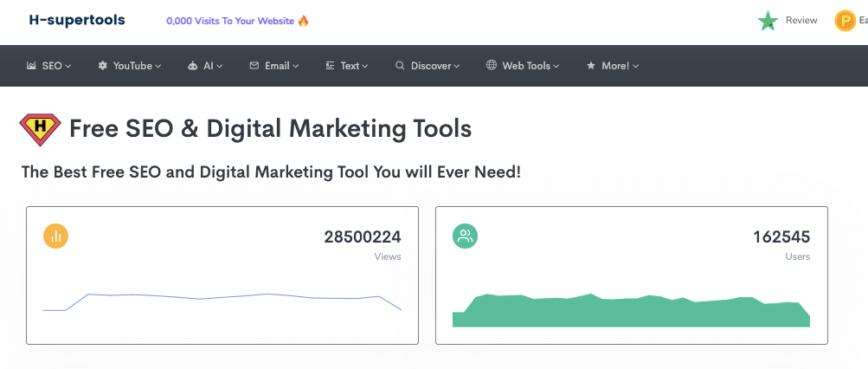Open the Visits To Your Website link
The height and width of the screenshot is (369, 868).
click(x=231, y=21)
